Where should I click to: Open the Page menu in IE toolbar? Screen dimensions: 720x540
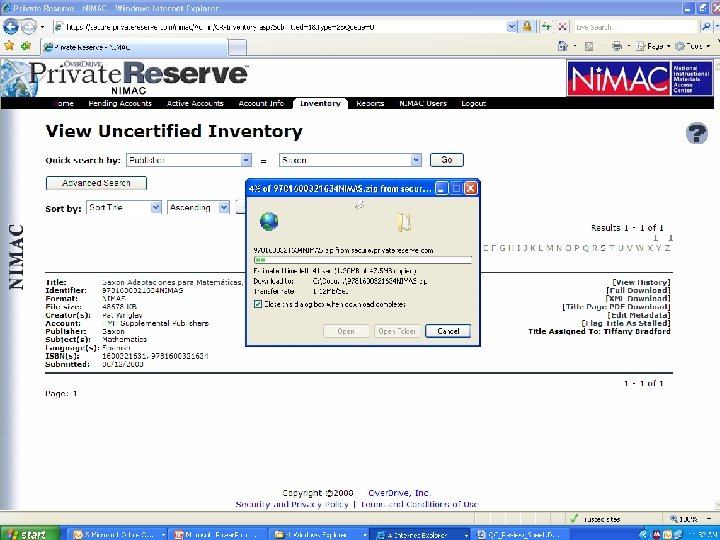click(652, 46)
